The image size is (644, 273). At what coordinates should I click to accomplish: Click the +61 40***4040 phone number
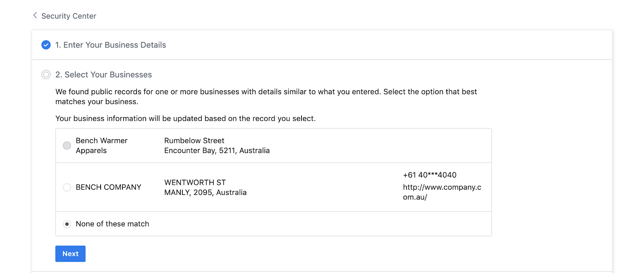tap(429, 175)
